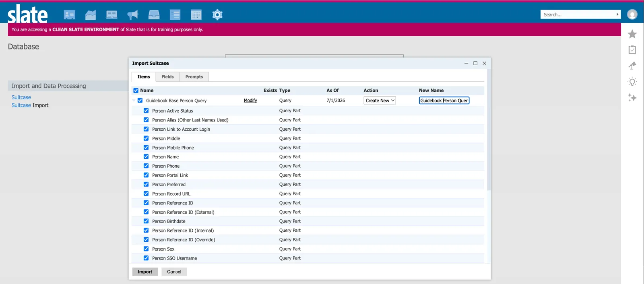The height and width of the screenshot is (284, 644).
Task: Click the Cancel button
Action: click(x=174, y=272)
